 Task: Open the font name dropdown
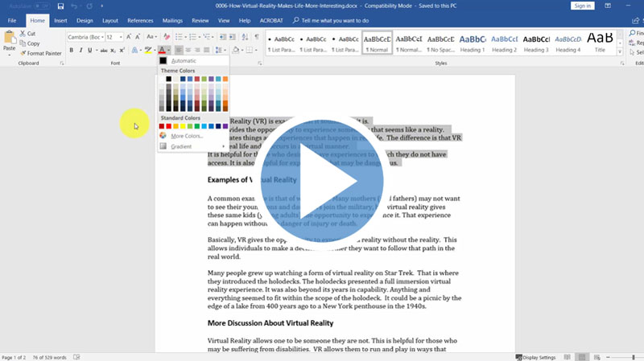(101, 37)
